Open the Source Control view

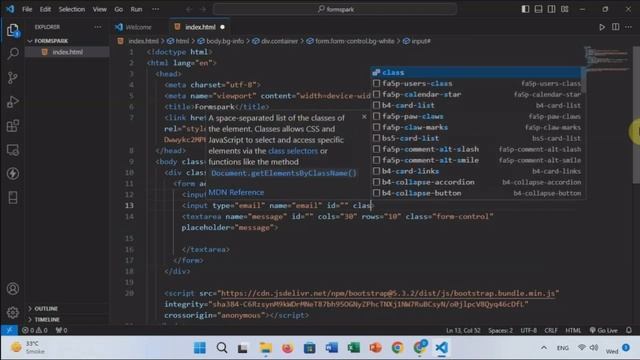tap(13, 78)
